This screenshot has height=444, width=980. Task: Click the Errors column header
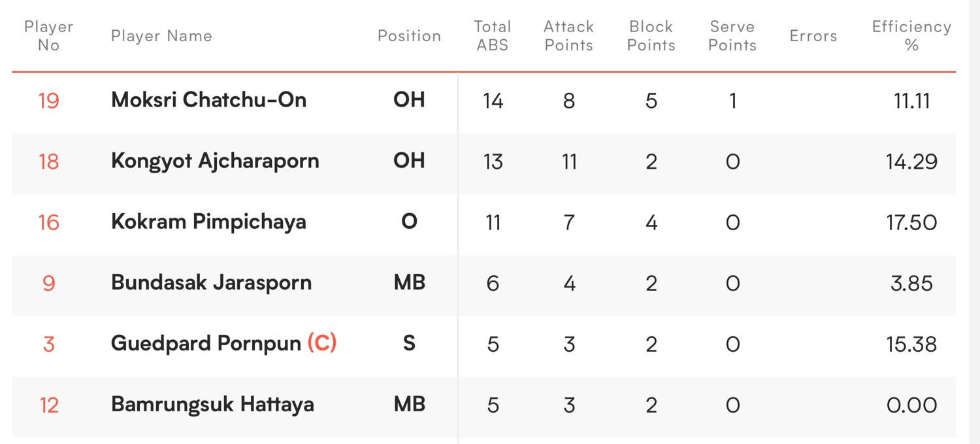pos(813,36)
